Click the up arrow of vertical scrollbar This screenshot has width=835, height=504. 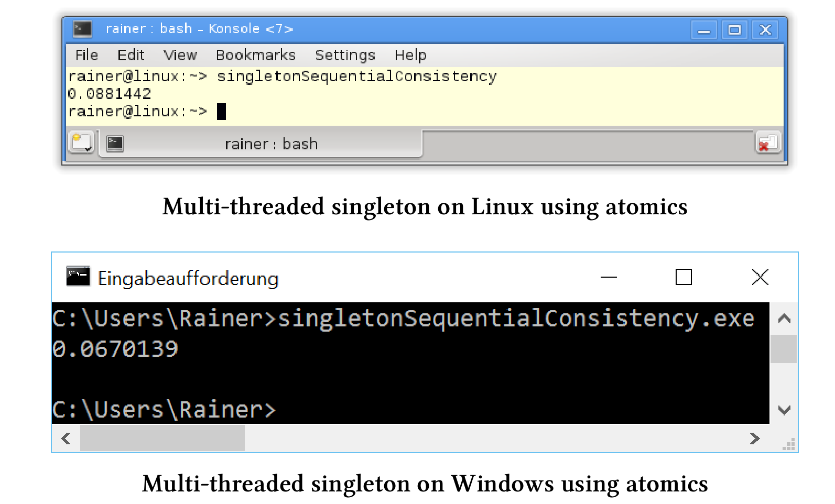(784, 319)
